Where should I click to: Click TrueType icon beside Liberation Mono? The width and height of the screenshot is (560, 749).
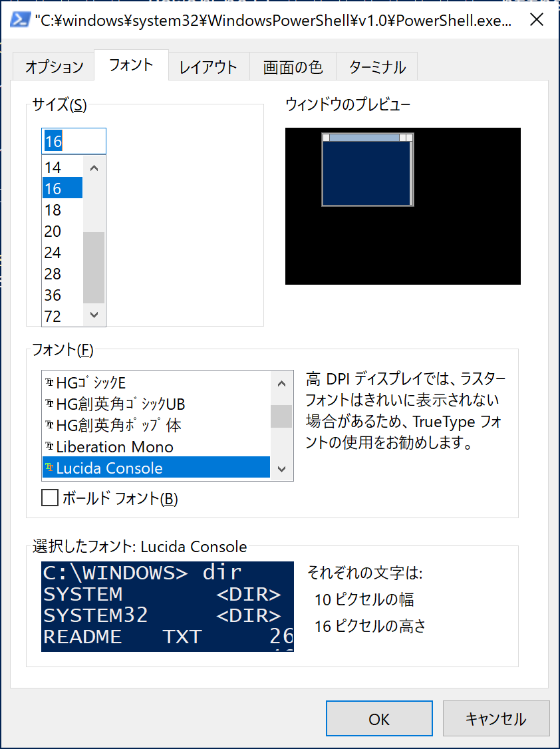pyautogui.click(x=50, y=446)
